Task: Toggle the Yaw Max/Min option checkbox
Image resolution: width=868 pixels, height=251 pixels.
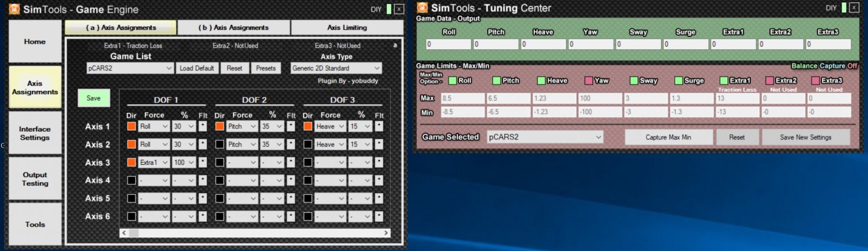Action: coord(589,80)
